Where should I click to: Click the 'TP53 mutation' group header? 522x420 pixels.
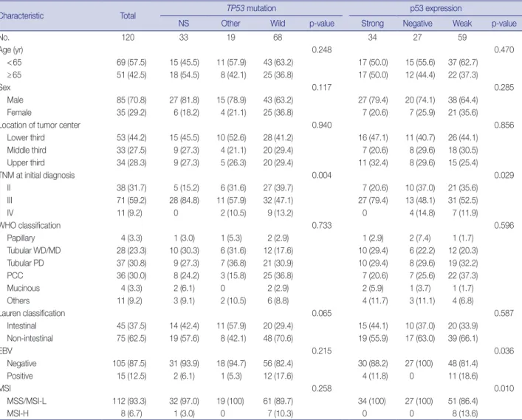[251, 8]
